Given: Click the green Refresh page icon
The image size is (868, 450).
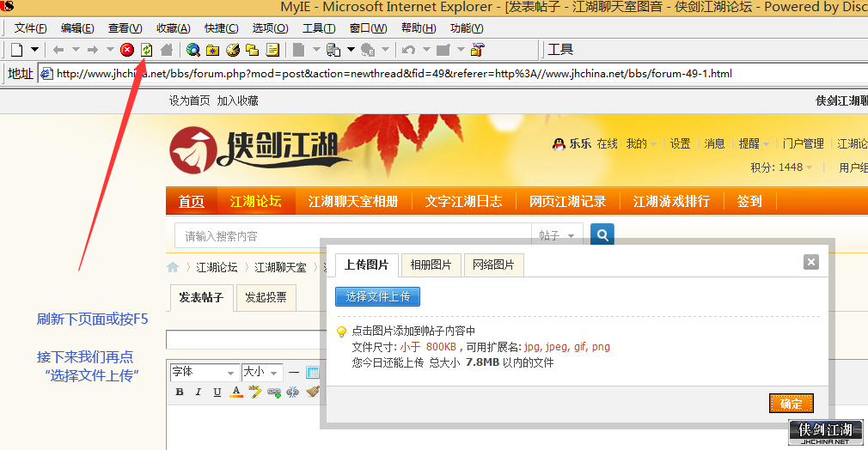Looking at the screenshot, I should click(146, 50).
